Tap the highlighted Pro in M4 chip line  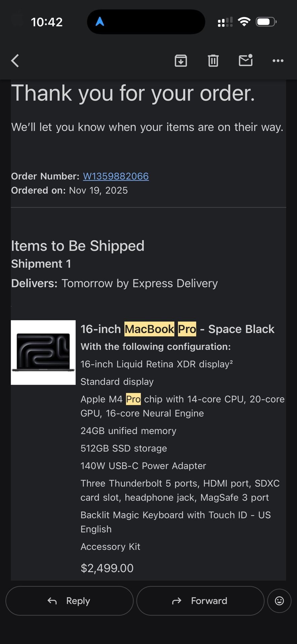(x=133, y=399)
